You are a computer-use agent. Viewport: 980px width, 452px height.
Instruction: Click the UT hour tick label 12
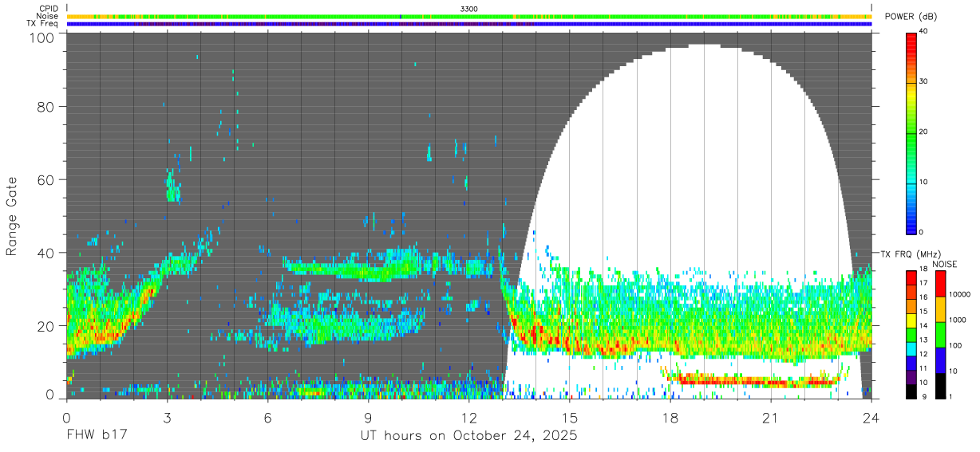[469, 418]
